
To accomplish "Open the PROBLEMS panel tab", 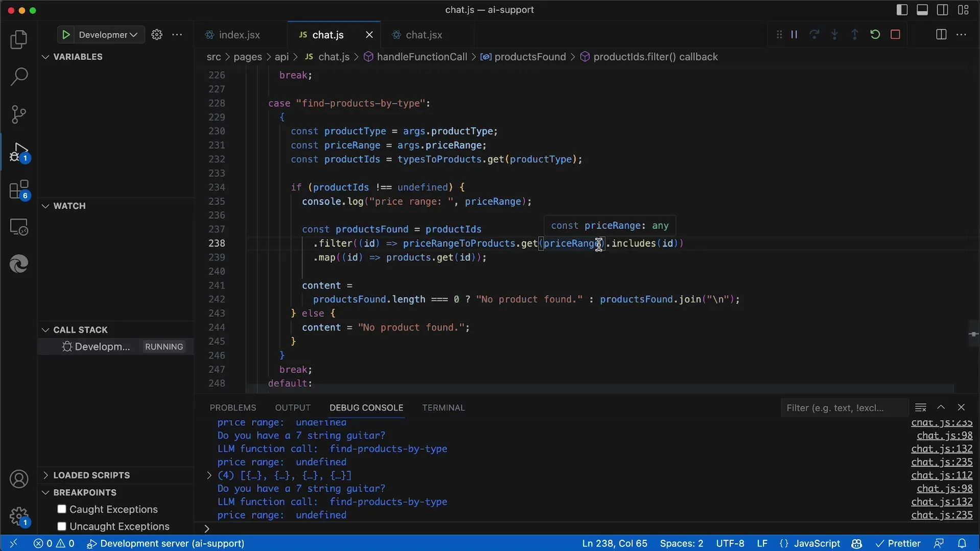I will click(233, 407).
